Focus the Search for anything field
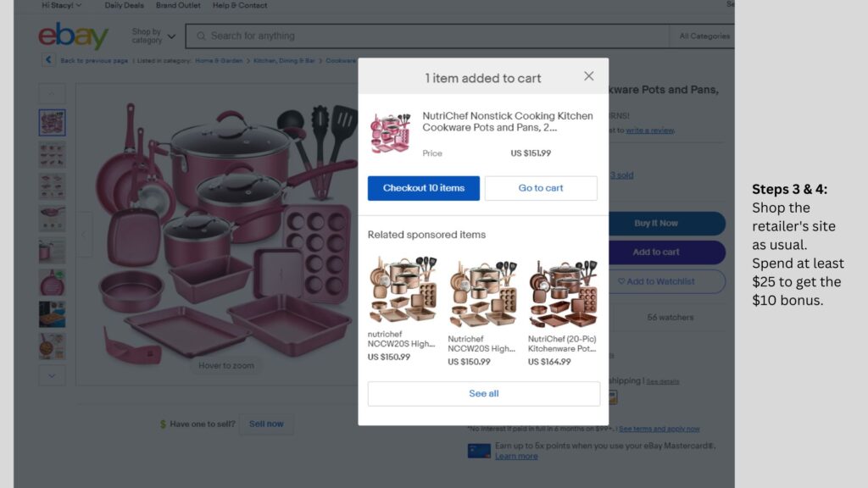This screenshot has height=488, width=868. (424, 36)
